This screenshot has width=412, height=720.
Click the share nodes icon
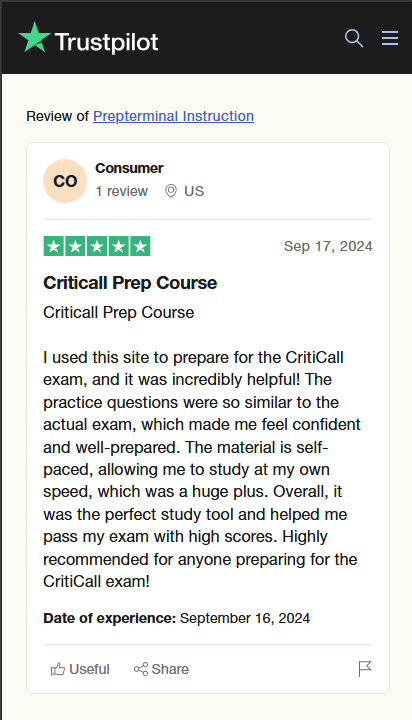(141, 669)
